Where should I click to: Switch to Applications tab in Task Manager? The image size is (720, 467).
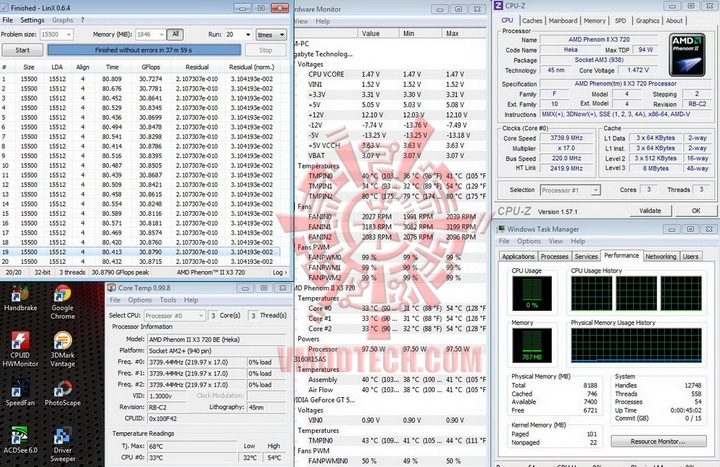(x=518, y=257)
